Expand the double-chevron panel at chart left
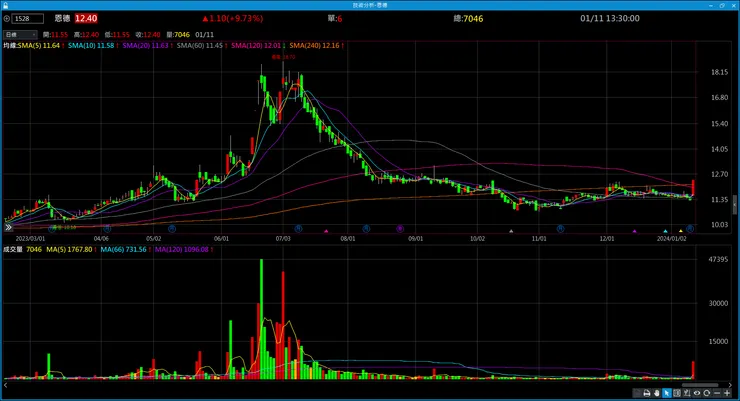The height and width of the screenshot is (401, 740). click(8, 227)
